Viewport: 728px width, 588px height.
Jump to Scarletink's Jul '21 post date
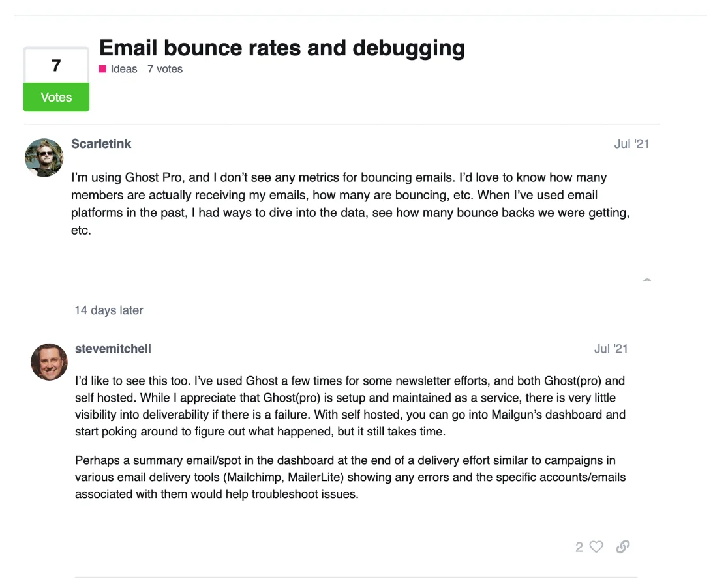631,143
